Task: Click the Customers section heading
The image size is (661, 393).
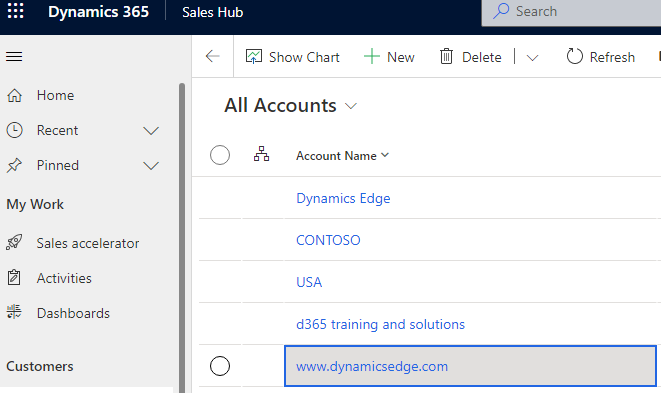Action: (x=40, y=366)
